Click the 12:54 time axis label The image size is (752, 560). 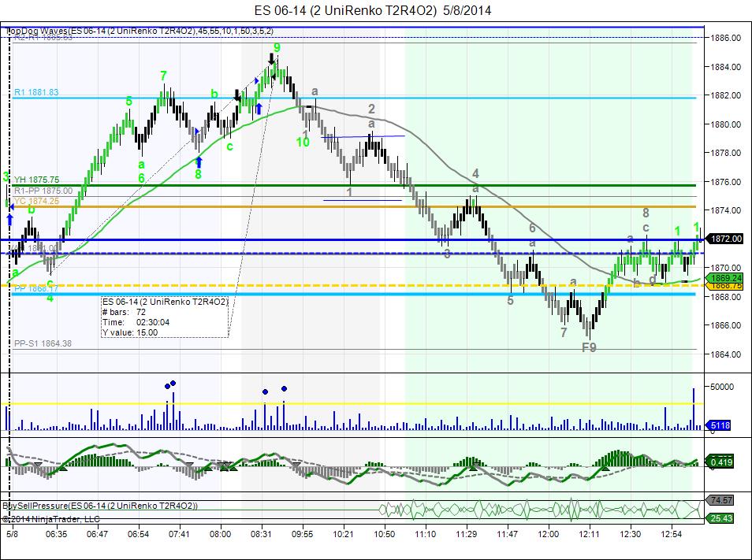(x=671, y=534)
